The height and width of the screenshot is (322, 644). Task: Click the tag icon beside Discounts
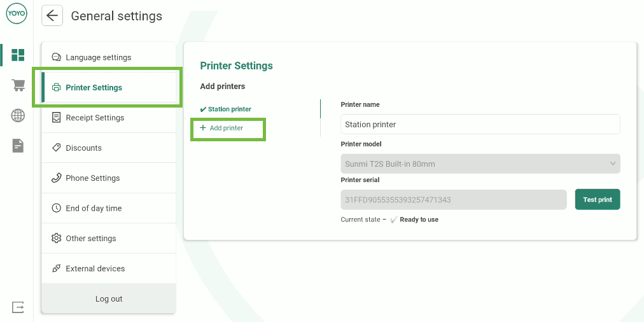[56, 148]
